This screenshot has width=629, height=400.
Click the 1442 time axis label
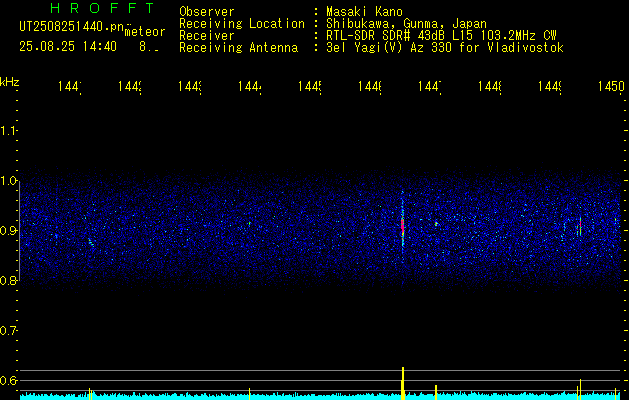coord(130,86)
